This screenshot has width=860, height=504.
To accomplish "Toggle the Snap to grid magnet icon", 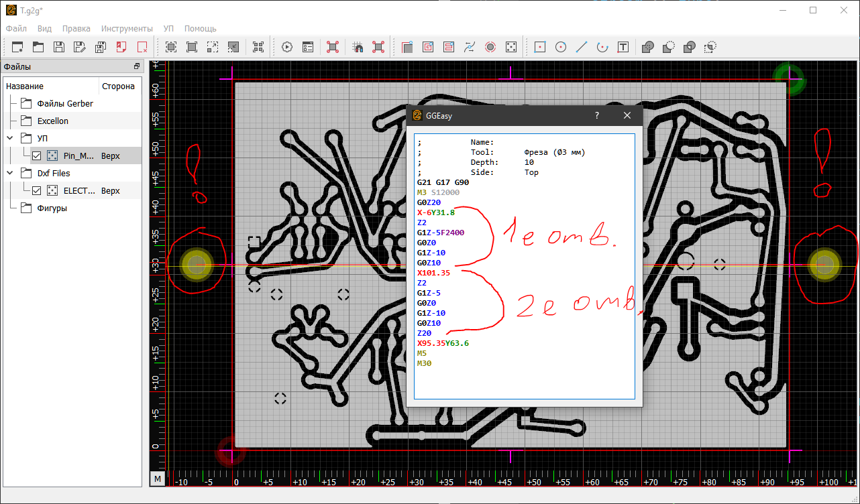I will tap(358, 47).
